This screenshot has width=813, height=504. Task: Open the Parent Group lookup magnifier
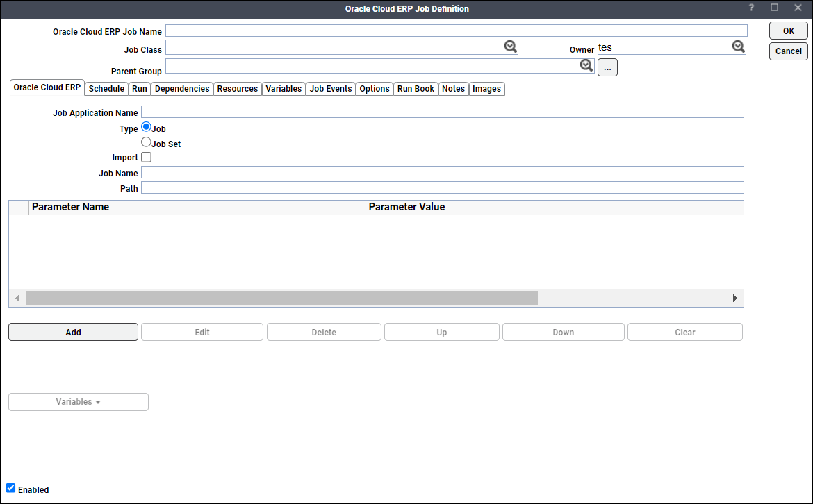(586, 65)
